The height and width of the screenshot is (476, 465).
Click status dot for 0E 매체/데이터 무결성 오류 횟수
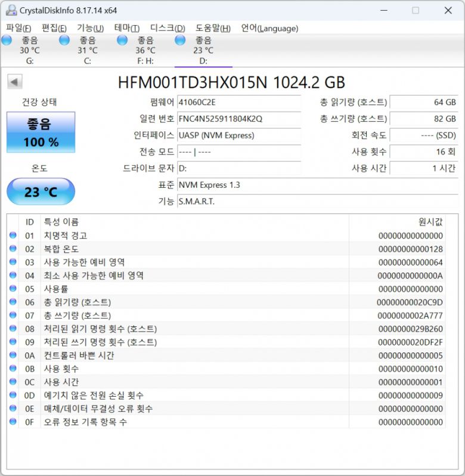coord(13,409)
